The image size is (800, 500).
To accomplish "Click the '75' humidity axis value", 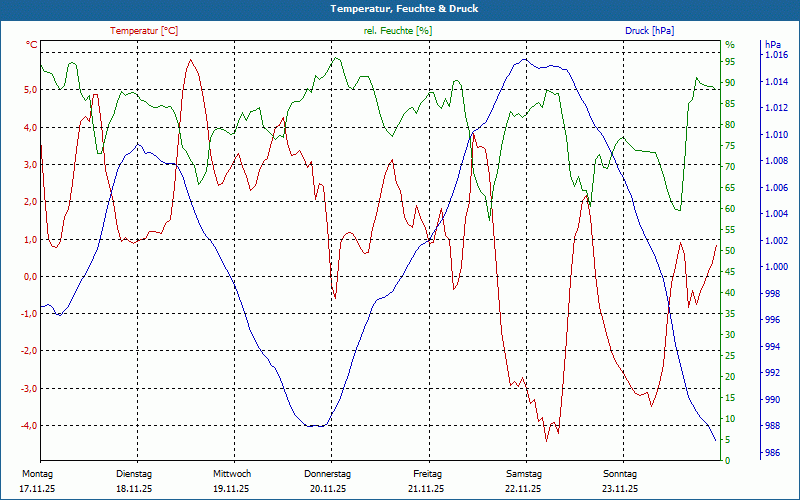I will [x=730, y=146].
